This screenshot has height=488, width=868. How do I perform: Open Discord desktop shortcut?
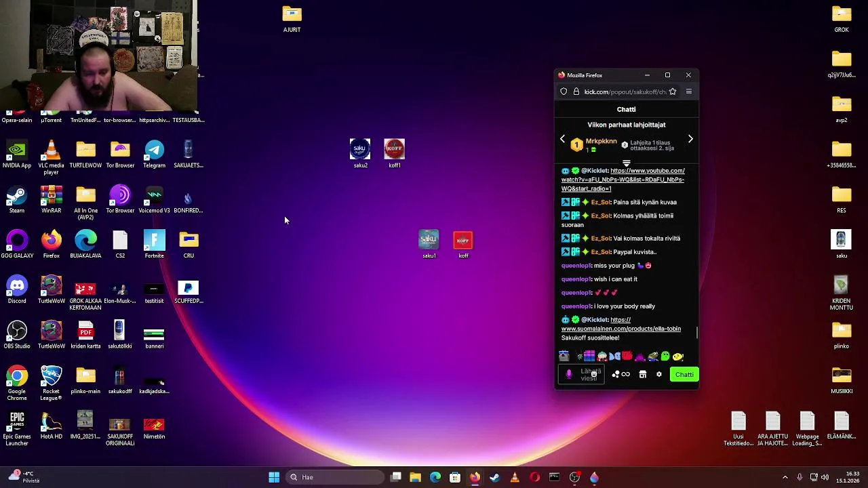tap(17, 289)
